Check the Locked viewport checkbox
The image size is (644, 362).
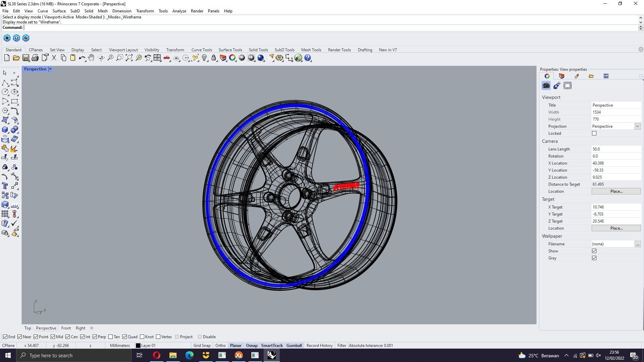594,133
